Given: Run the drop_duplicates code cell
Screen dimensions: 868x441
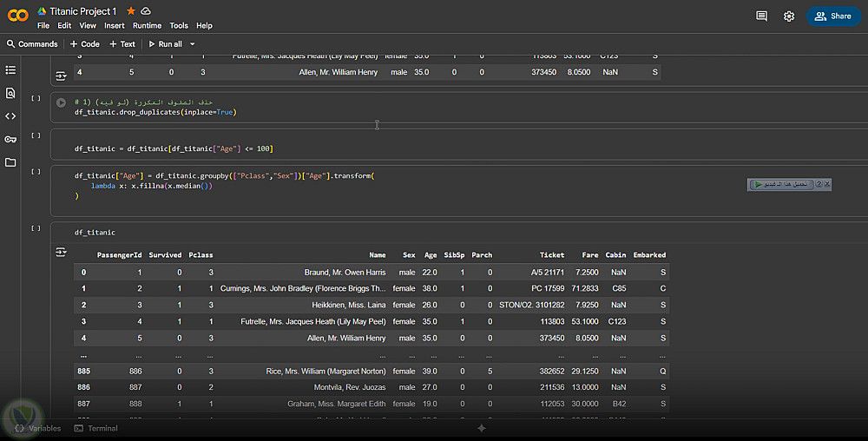Looking at the screenshot, I should (61, 102).
